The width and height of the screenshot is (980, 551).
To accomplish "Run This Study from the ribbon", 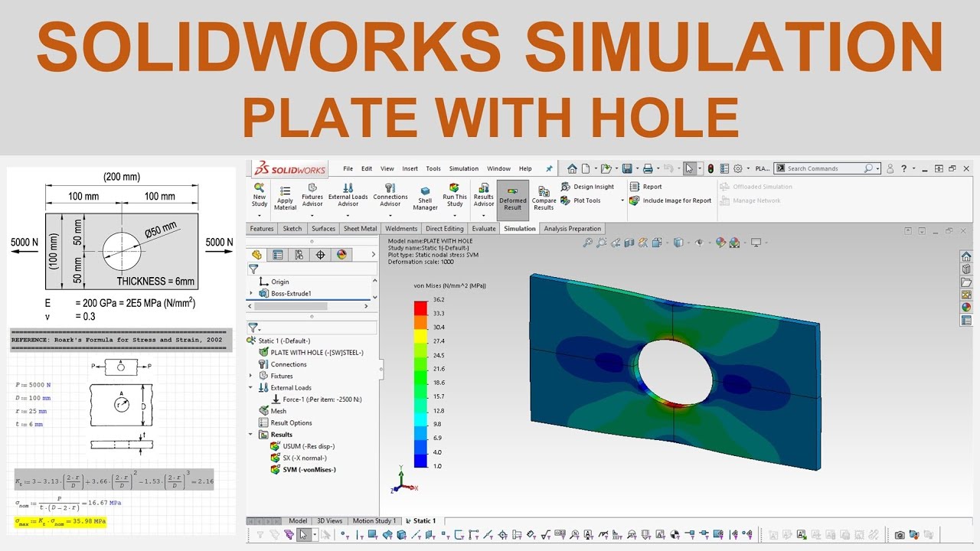I will (x=455, y=196).
